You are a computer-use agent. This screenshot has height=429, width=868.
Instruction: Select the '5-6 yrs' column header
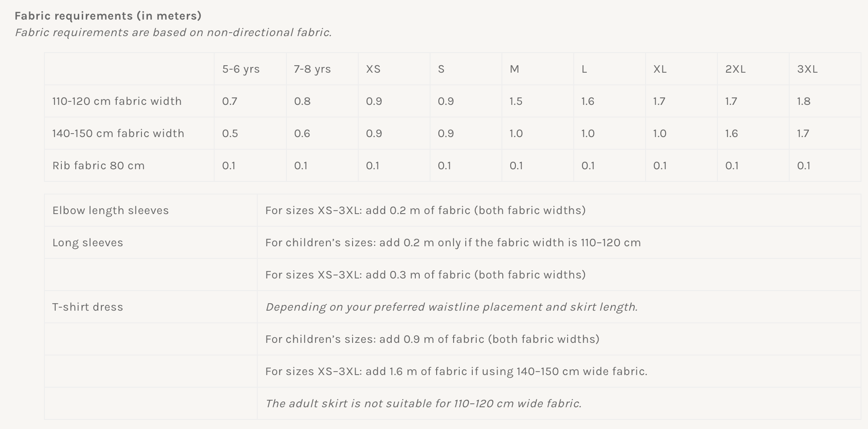click(x=241, y=69)
